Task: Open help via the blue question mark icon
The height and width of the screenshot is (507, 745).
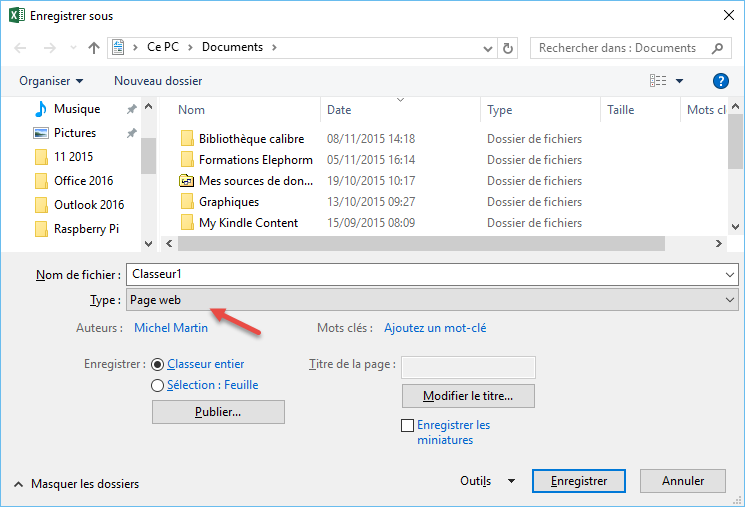Action: pos(720,81)
